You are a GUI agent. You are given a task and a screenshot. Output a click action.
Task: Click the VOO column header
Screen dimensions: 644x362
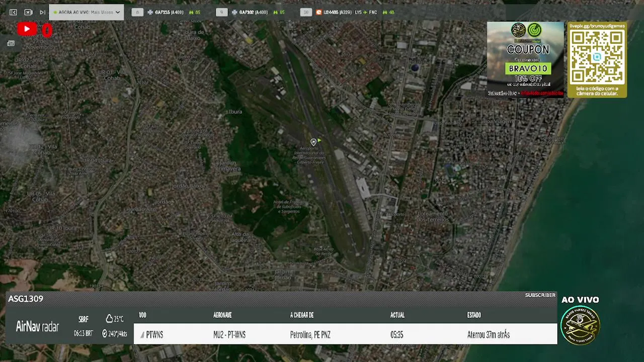[142, 315]
